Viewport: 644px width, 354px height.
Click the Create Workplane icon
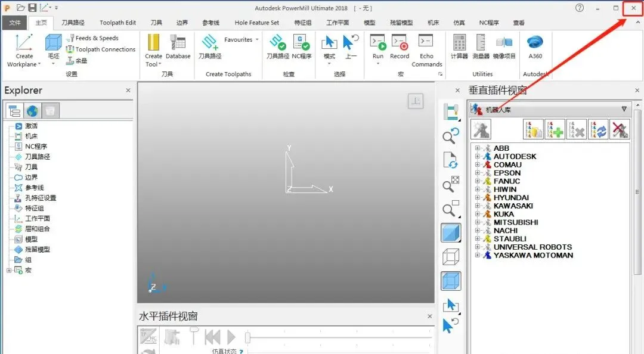[x=24, y=43]
